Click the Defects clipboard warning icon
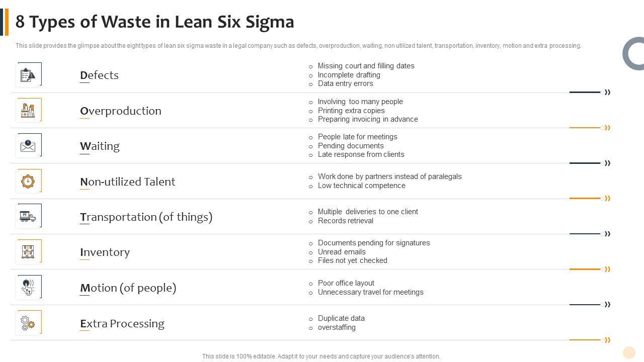This screenshot has width=644, height=362. click(28, 75)
